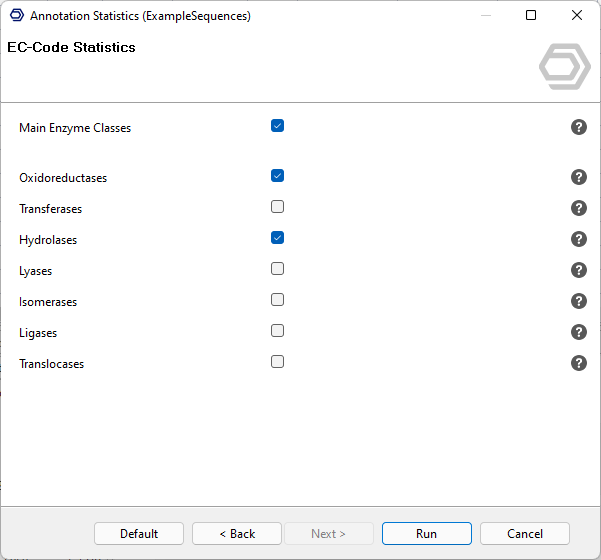Disable the Oxidoreductases checkbox
The image size is (601, 560).
click(278, 176)
